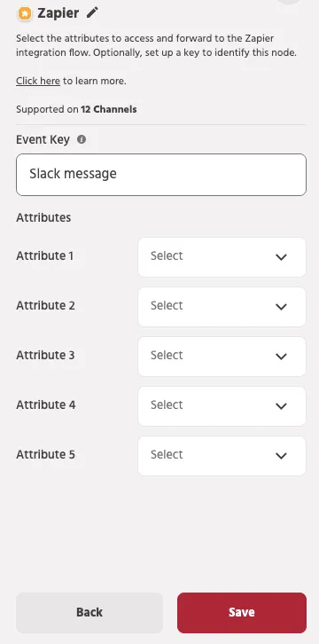Expand Attribute 1 using its chevron arrow

[x=281, y=257]
